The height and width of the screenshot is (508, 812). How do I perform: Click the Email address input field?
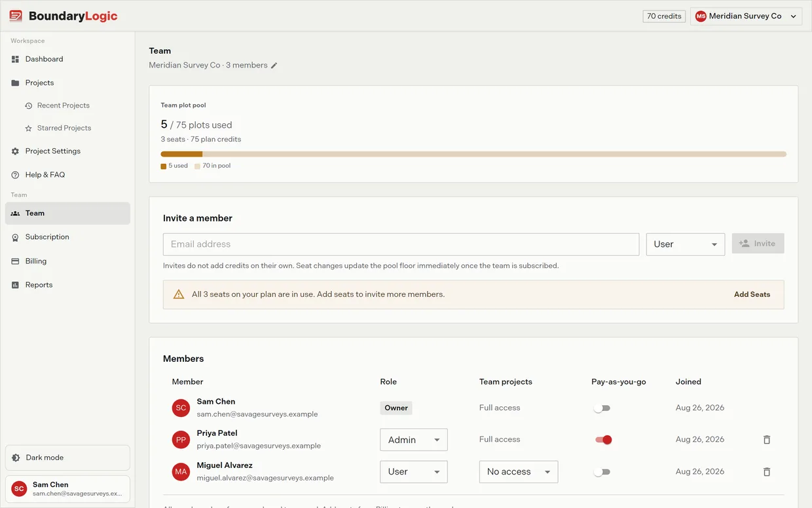(x=401, y=244)
